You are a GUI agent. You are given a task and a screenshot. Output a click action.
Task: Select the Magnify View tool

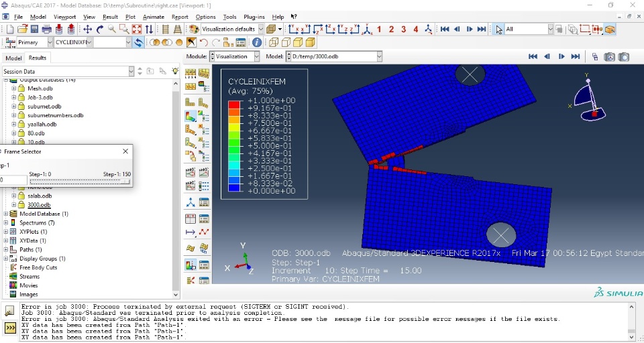point(112,29)
